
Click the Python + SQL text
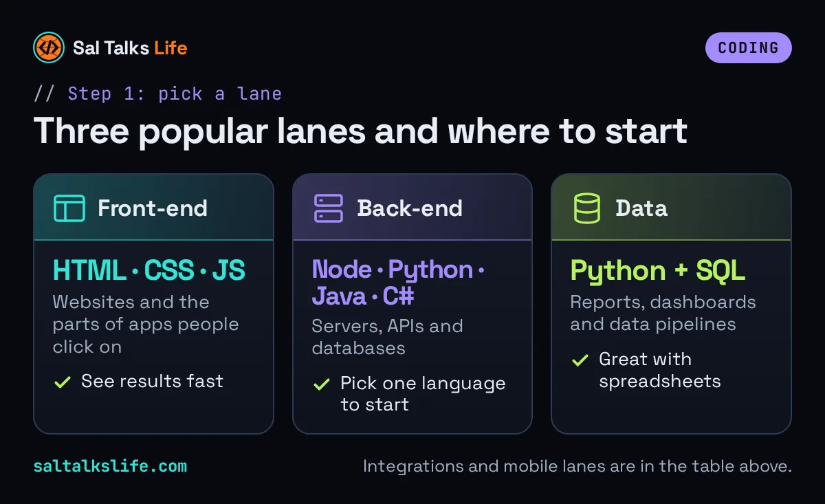[658, 271]
